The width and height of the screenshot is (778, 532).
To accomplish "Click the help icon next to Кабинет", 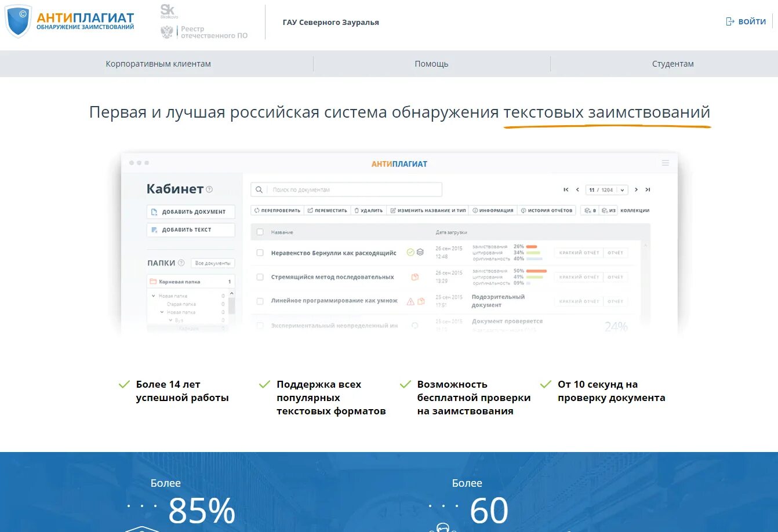I will pyautogui.click(x=209, y=190).
